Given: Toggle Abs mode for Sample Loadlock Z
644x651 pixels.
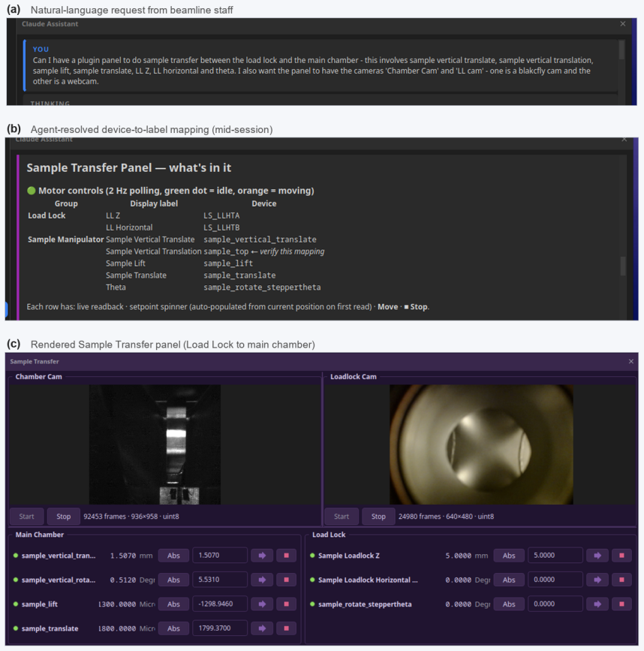Looking at the screenshot, I should (x=509, y=556).
